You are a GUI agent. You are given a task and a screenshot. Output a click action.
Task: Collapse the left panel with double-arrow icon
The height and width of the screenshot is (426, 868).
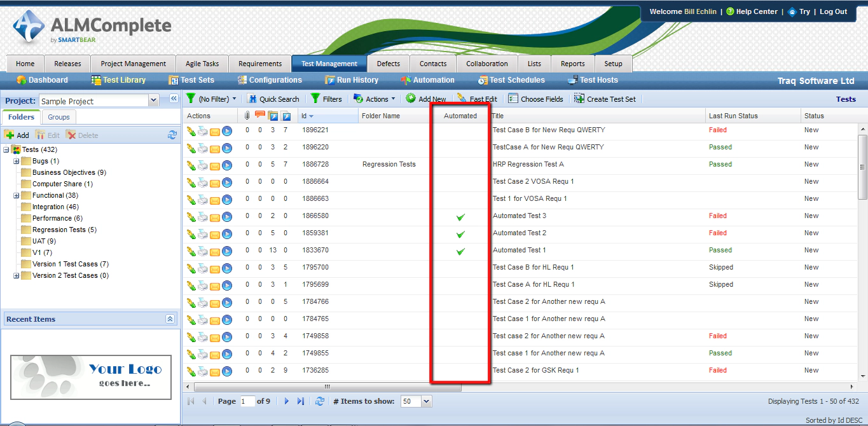tap(173, 99)
